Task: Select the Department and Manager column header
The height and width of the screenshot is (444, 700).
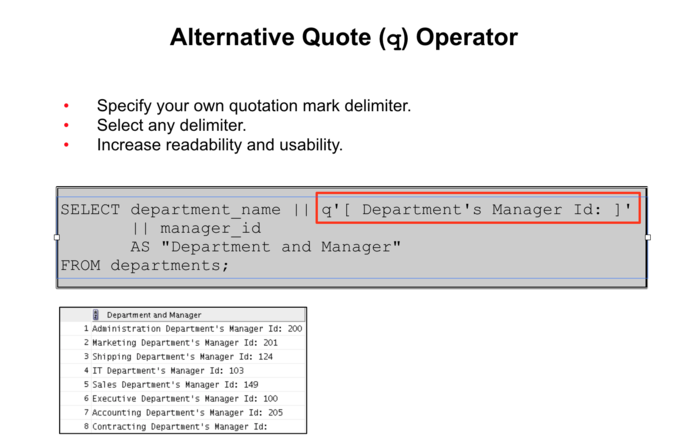Action: coord(154,315)
